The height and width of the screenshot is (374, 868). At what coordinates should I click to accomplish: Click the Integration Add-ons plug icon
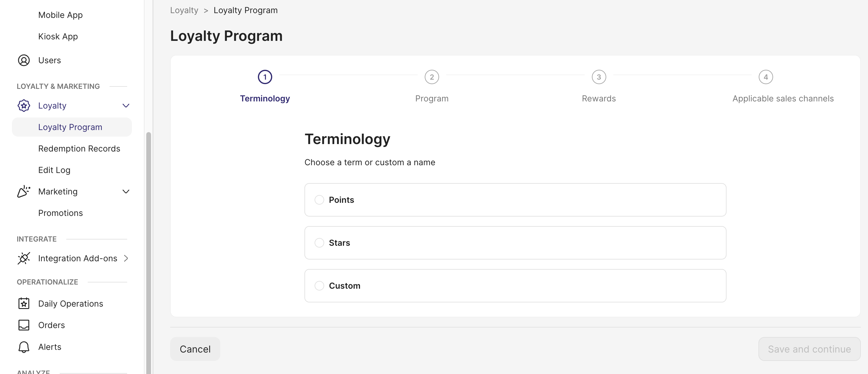(x=24, y=258)
